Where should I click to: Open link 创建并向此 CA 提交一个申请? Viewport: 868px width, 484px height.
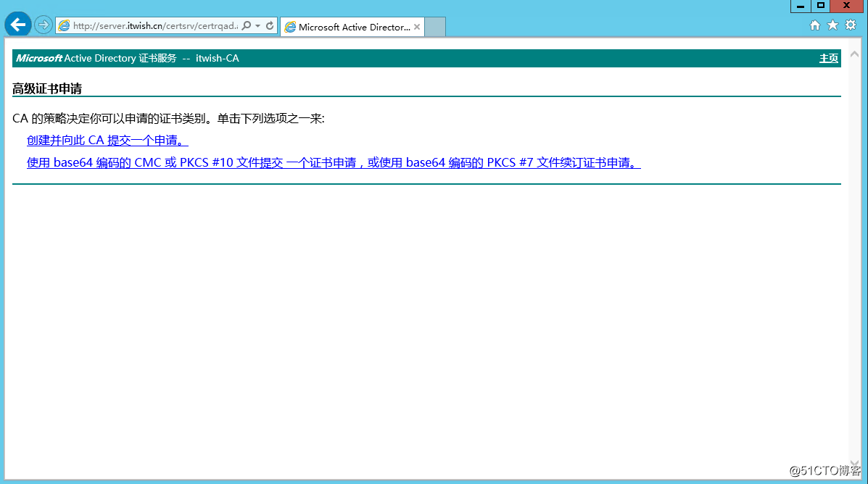click(107, 141)
